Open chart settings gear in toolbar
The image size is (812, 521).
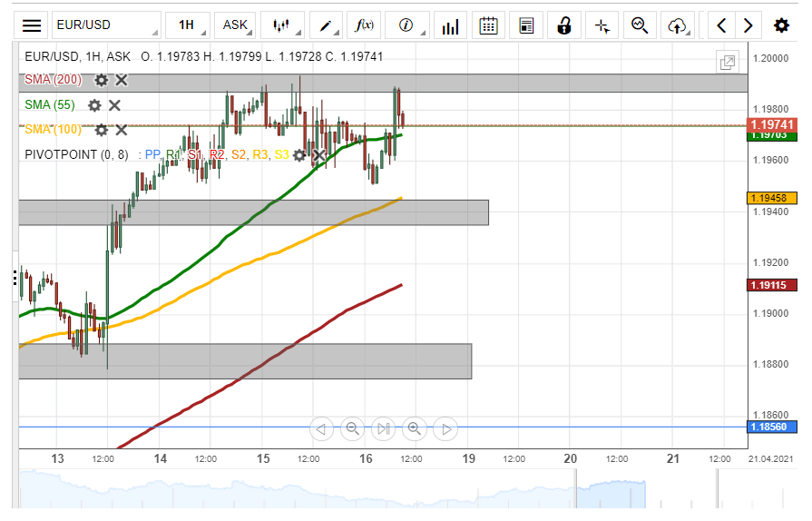point(780,25)
